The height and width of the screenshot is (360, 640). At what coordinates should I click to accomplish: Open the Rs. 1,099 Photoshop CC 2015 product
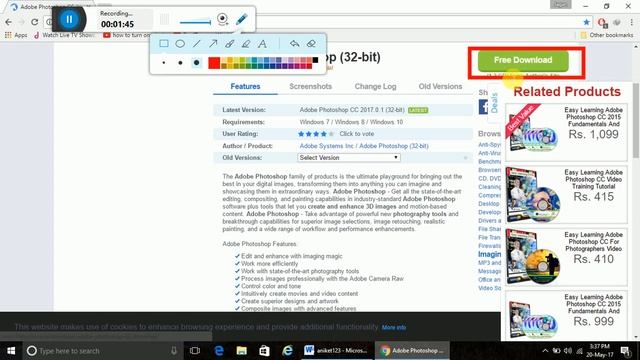click(x=567, y=132)
